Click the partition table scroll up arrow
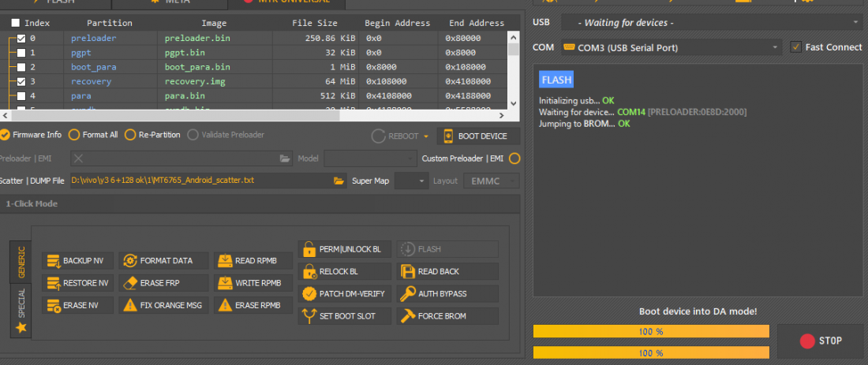This screenshot has height=365, width=868. tap(513, 38)
